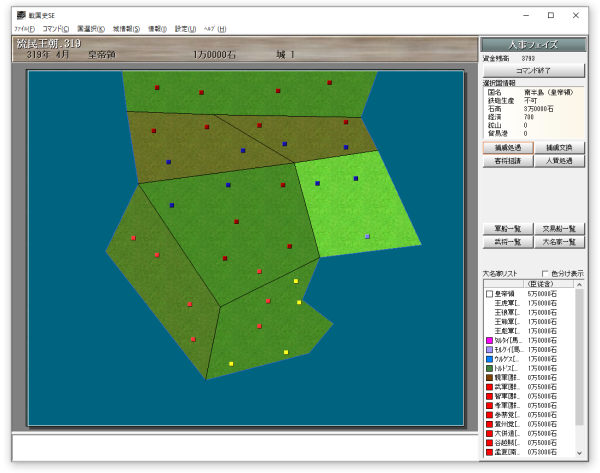Click the コマンド終了 button
This screenshot has height=473, width=600.
tap(533, 71)
